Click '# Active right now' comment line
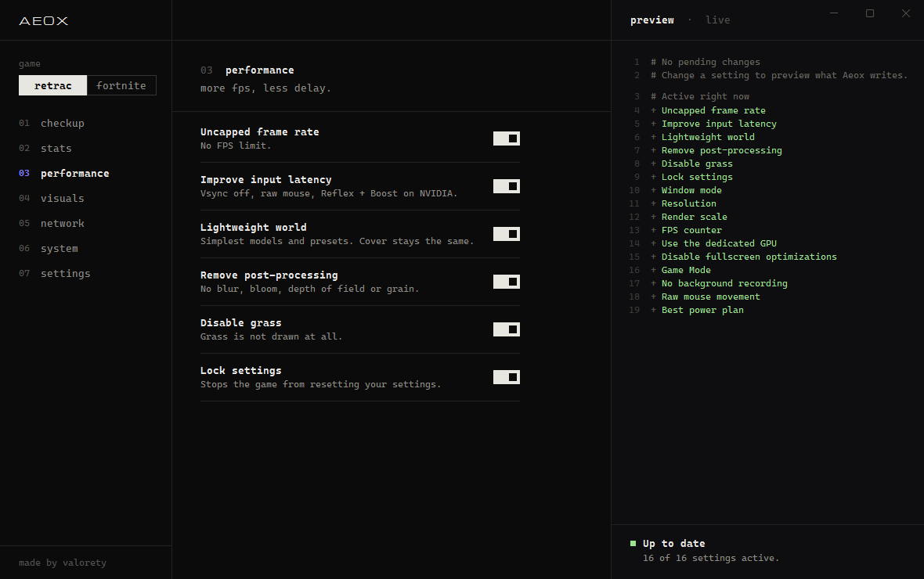924x579 pixels. point(700,96)
